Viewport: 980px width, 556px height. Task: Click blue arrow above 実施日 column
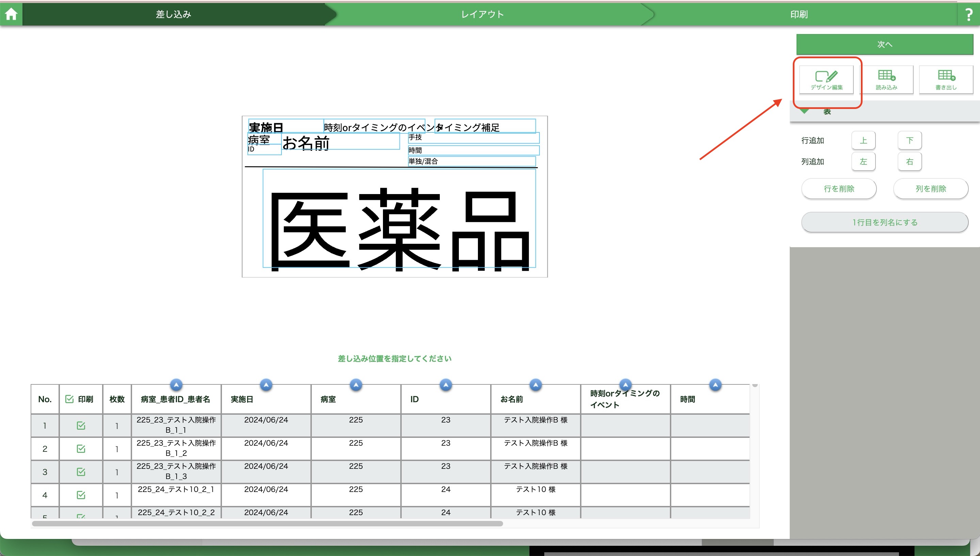point(266,384)
